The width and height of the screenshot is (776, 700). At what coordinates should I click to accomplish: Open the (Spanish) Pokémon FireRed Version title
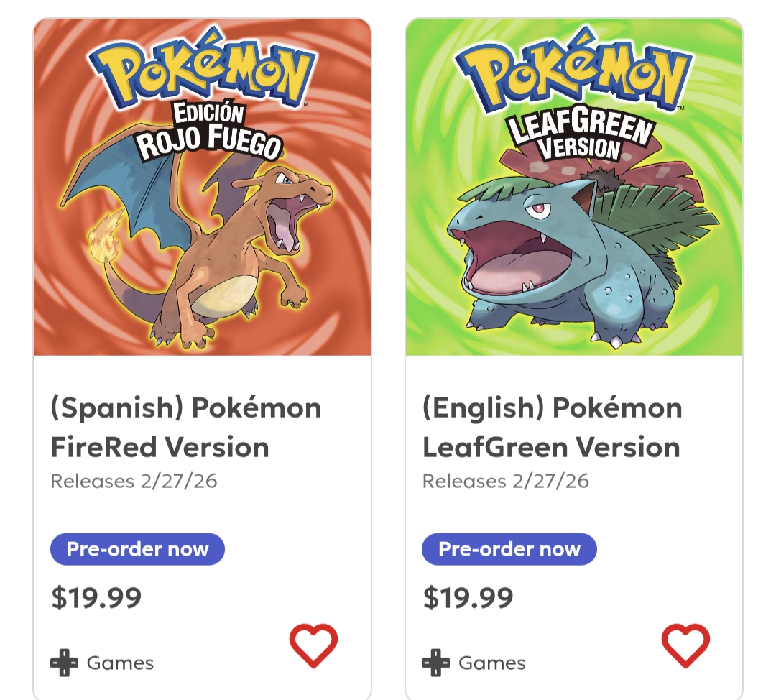pyautogui.click(x=186, y=427)
